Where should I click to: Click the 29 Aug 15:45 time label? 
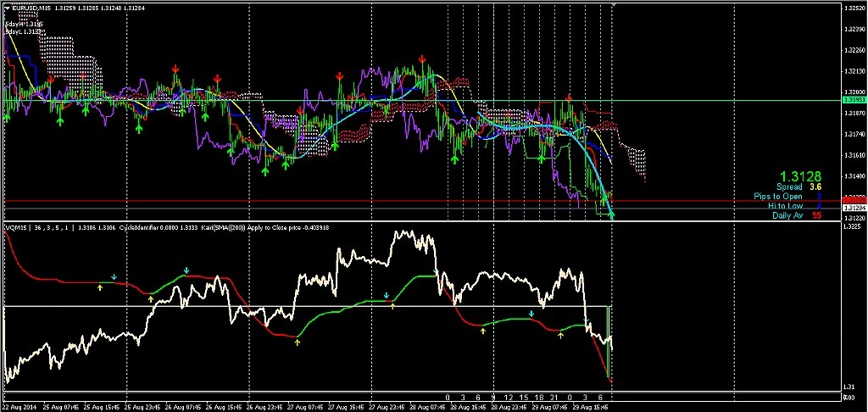(x=591, y=407)
